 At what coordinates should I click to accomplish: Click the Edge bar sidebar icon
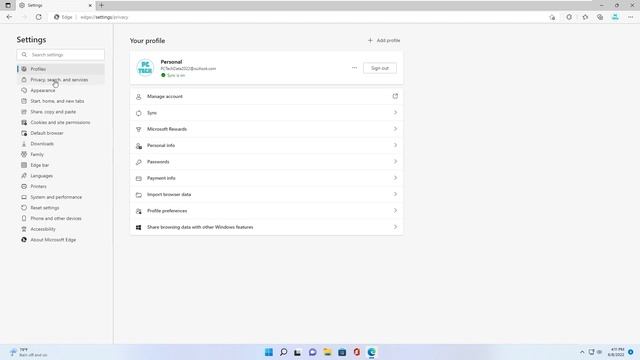[24, 165]
